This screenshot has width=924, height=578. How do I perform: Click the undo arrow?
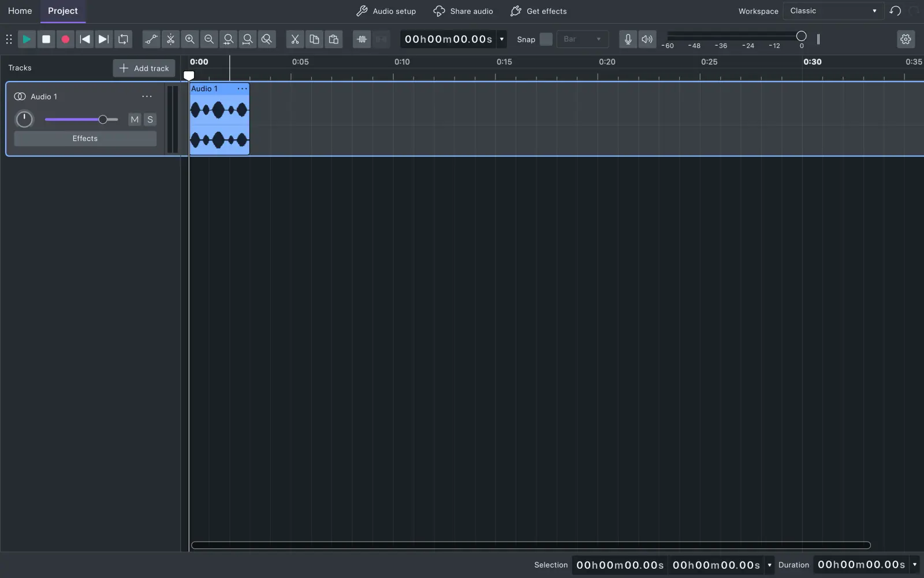tap(896, 11)
